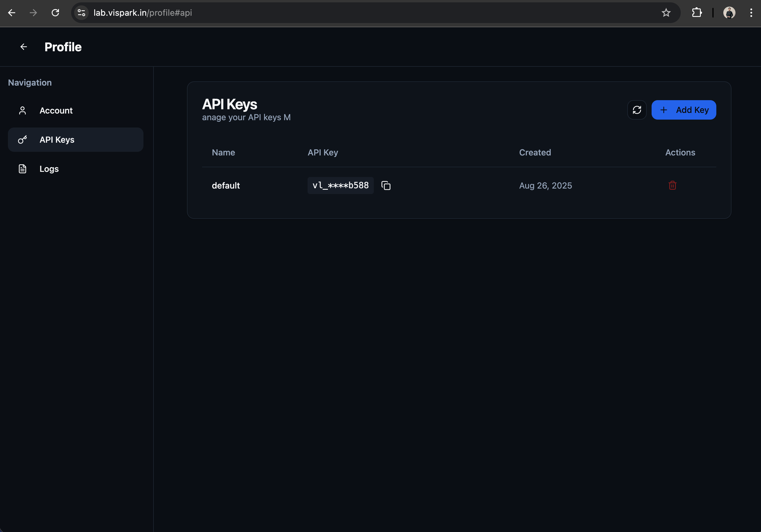Navigate back in browser history

12,13
